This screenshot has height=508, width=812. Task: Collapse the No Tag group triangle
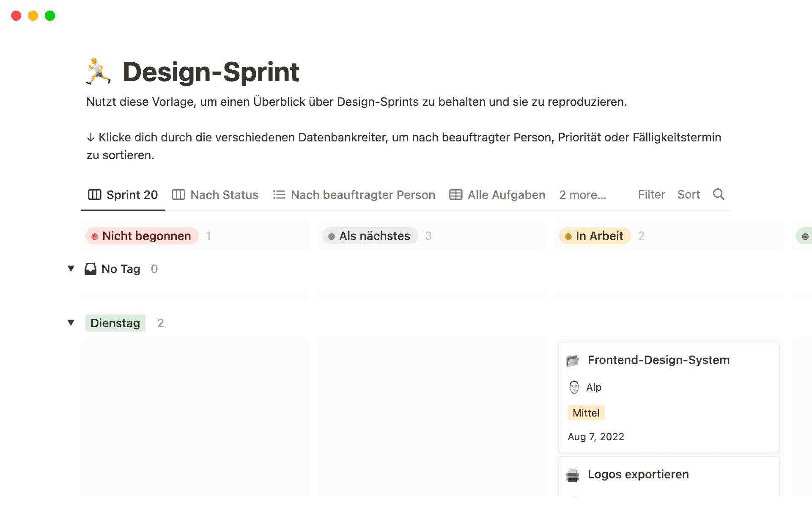click(x=71, y=268)
